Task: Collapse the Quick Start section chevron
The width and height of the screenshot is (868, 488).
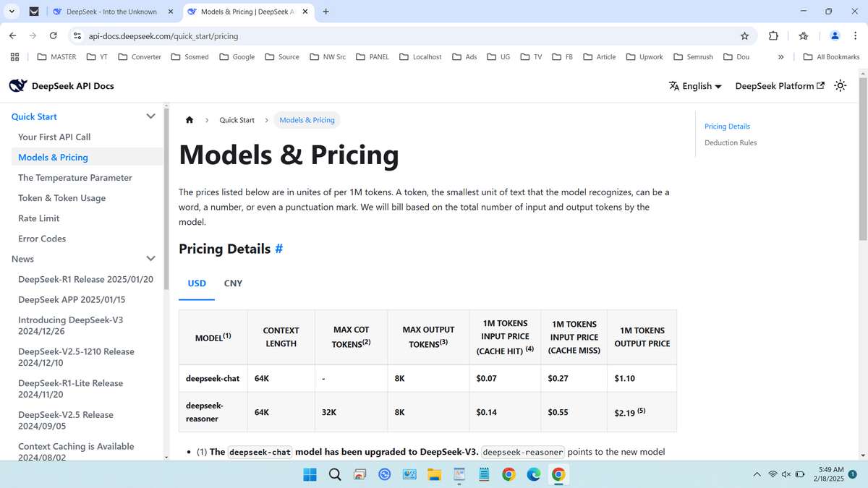Action: [x=150, y=116]
